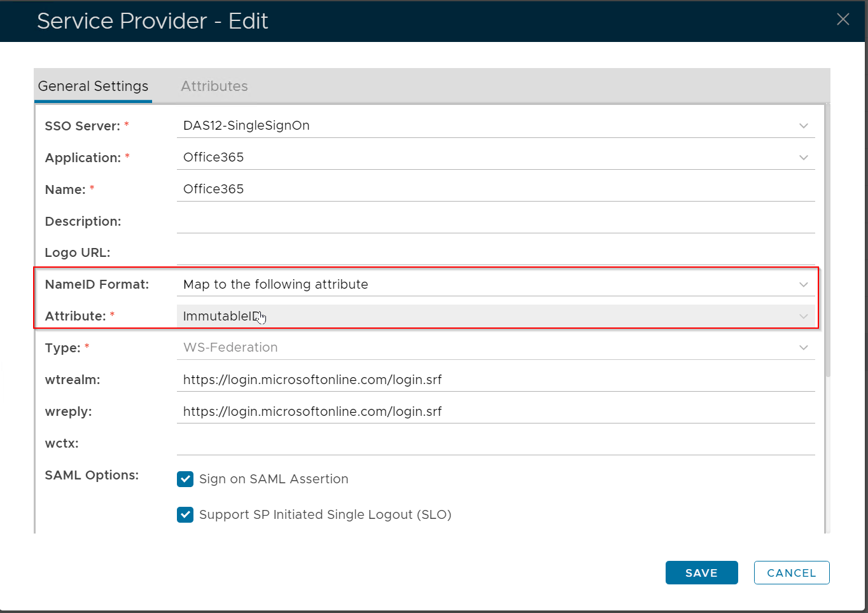Toggle Support SP Initiated Single Logout checkbox
Viewport: 868px width, 613px height.
click(x=185, y=515)
